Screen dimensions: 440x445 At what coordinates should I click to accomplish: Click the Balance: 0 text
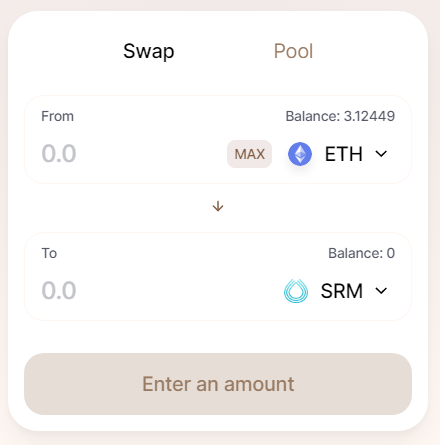point(362,253)
